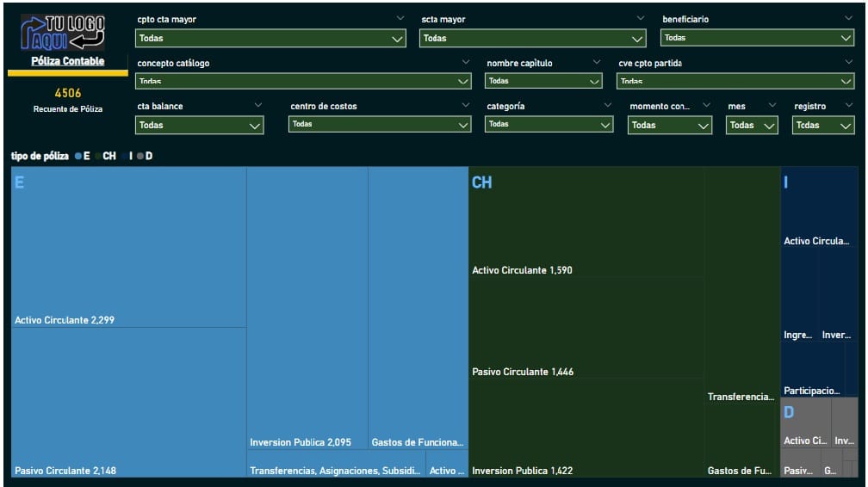Viewport: 868px width, 487px height.
Task: Select E Inversion Publica 2,095 tile
Action: 307,308
